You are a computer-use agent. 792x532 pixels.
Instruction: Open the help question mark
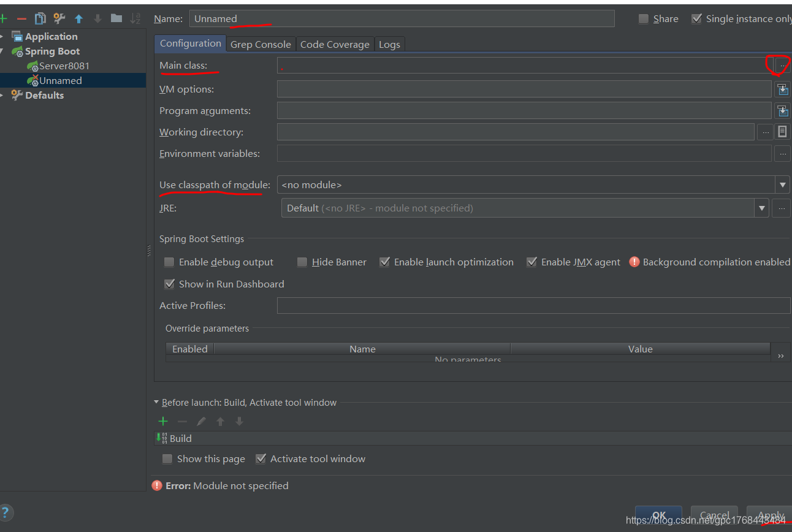(5, 513)
